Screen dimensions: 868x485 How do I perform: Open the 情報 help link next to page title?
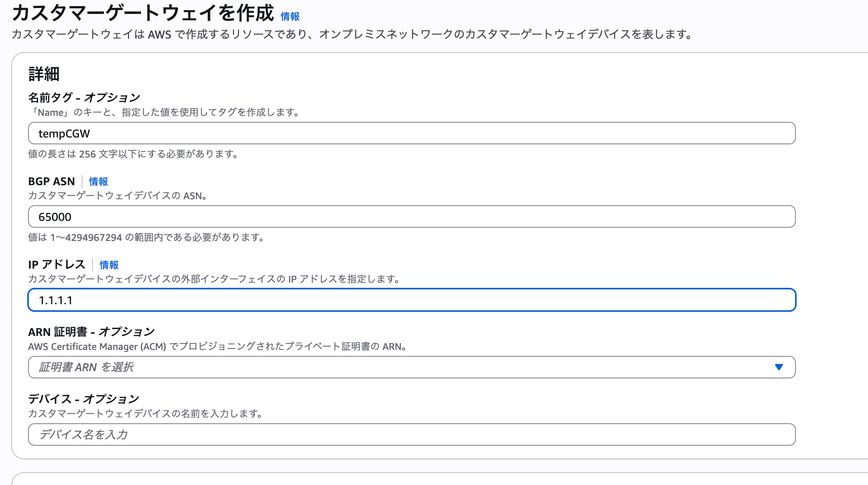coord(290,16)
